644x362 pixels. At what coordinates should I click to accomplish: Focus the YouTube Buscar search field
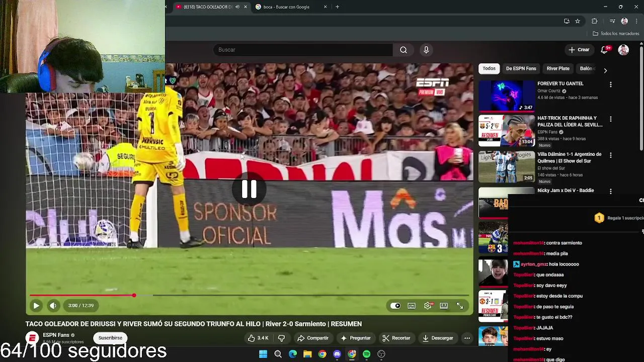click(303, 50)
